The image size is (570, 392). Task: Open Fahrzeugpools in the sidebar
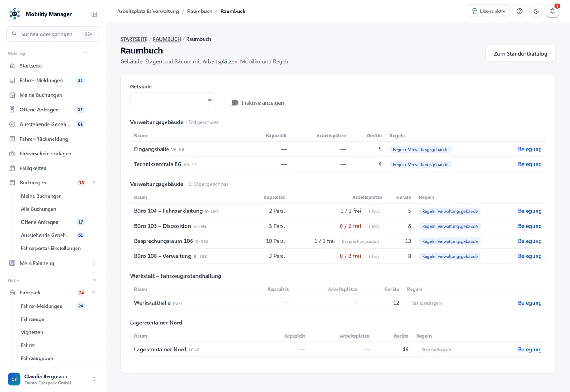coord(37,358)
